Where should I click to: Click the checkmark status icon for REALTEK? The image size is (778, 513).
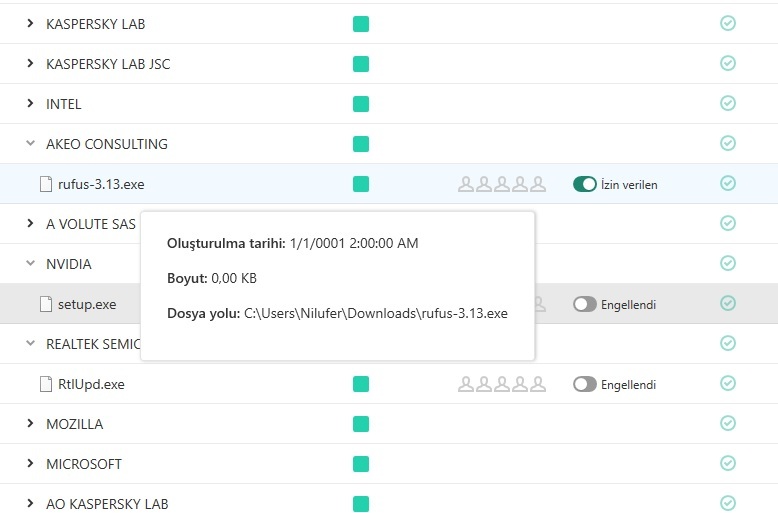[x=728, y=343]
